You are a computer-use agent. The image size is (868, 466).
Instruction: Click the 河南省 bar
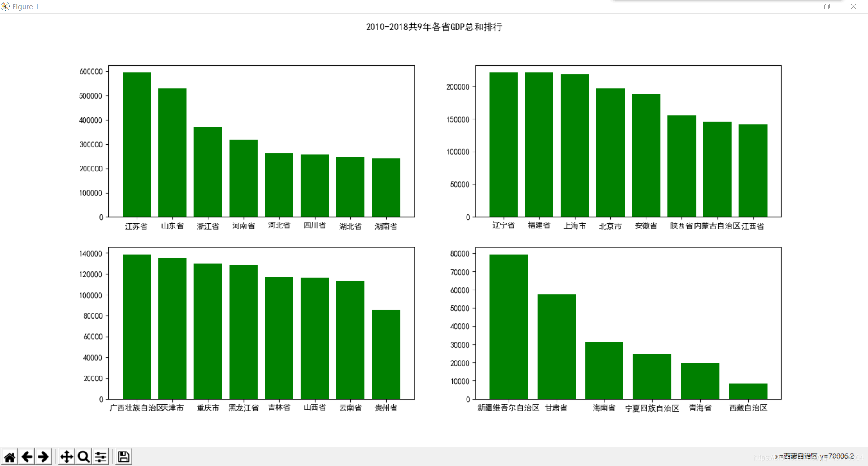pyautogui.click(x=243, y=178)
